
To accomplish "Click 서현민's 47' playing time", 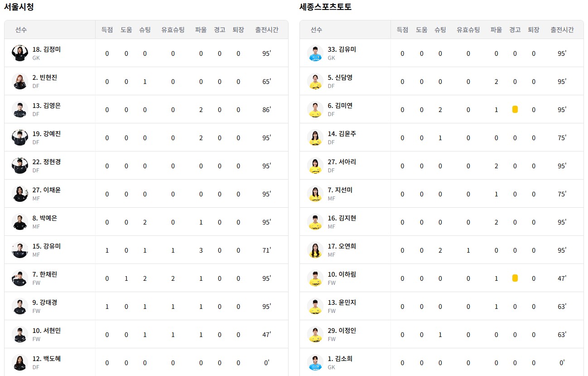I will click(266, 335).
